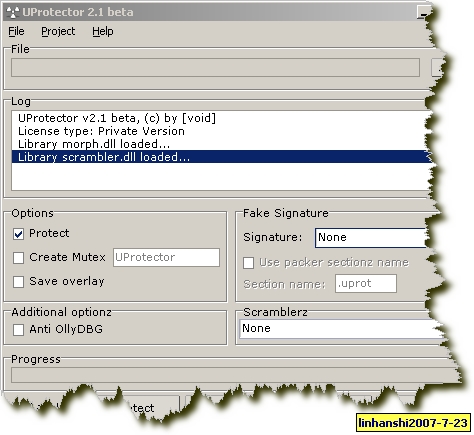
Task: Minimize the UProtector window
Action: (x=423, y=13)
